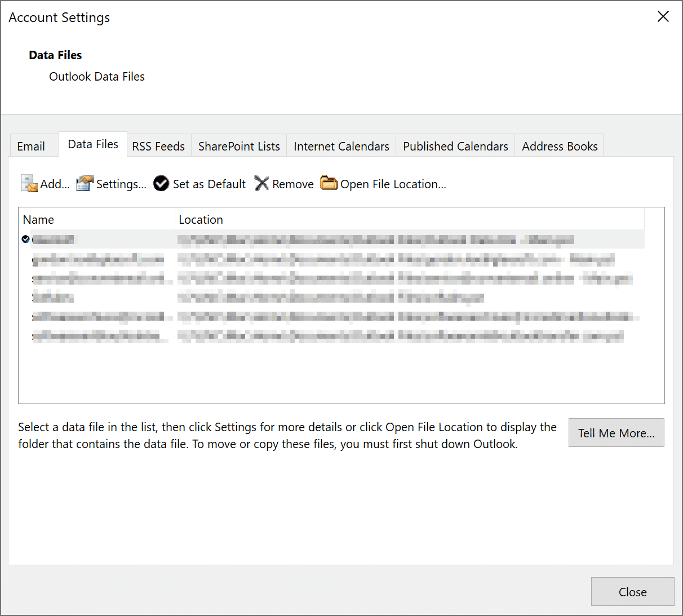
Task: Select the Data Files tab
Action: pyautogui.click(x=93, y=144)
